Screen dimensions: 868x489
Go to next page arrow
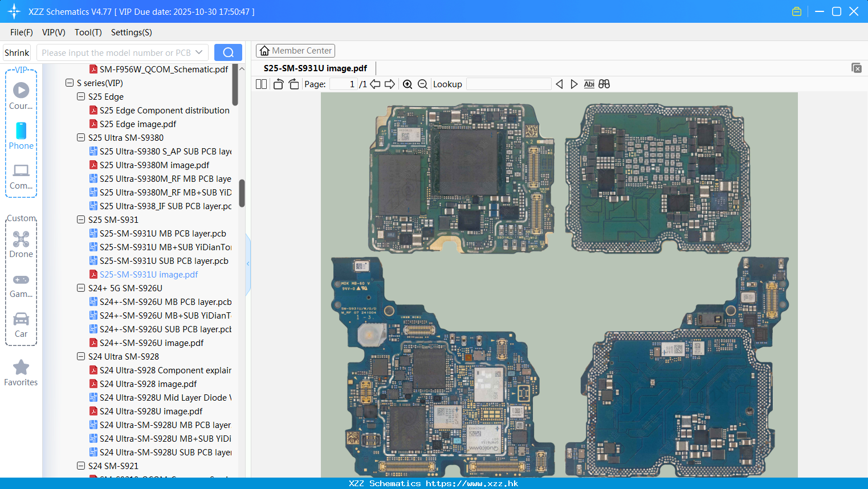[x=390, y=84]
